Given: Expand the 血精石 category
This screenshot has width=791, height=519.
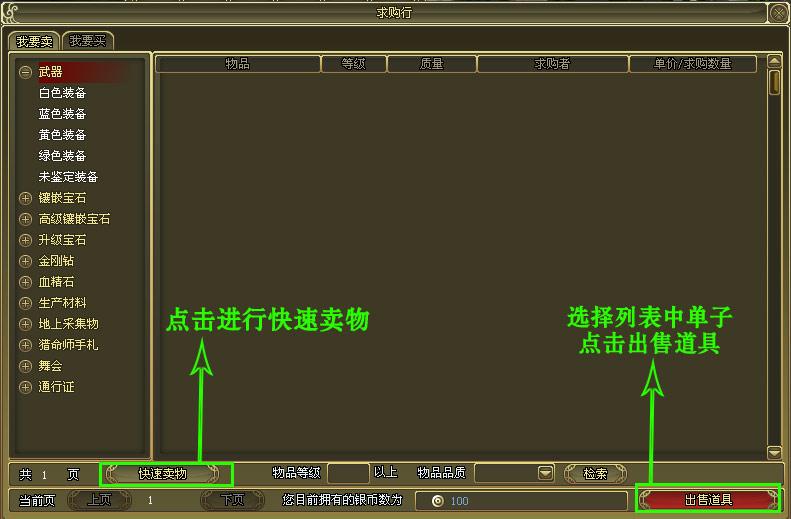Looking at the screenshot, I should (x=25, y=282).
